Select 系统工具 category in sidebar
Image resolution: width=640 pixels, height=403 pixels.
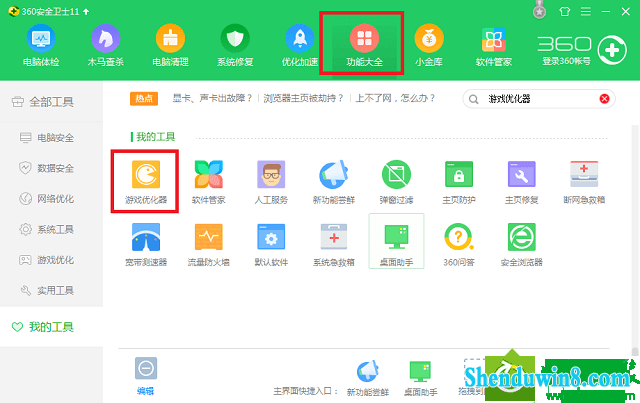pyautogui.click(x=51, y=229)
